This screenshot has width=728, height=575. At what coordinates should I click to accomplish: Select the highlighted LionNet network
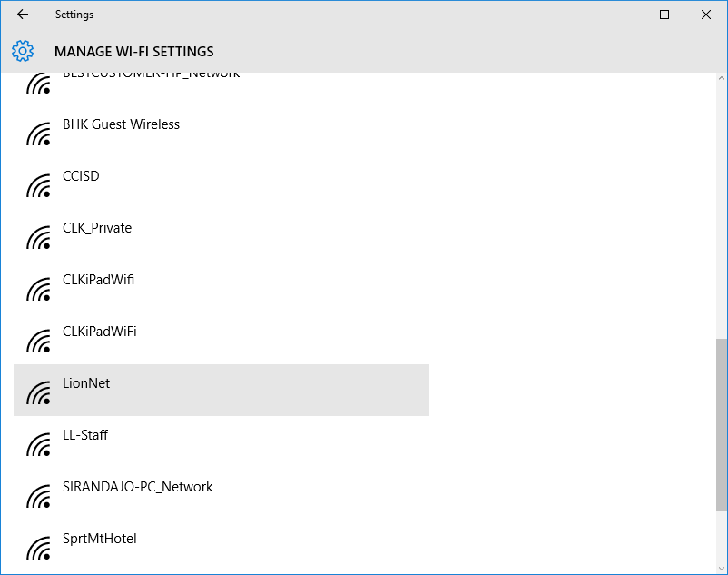(x=221, y=390)
